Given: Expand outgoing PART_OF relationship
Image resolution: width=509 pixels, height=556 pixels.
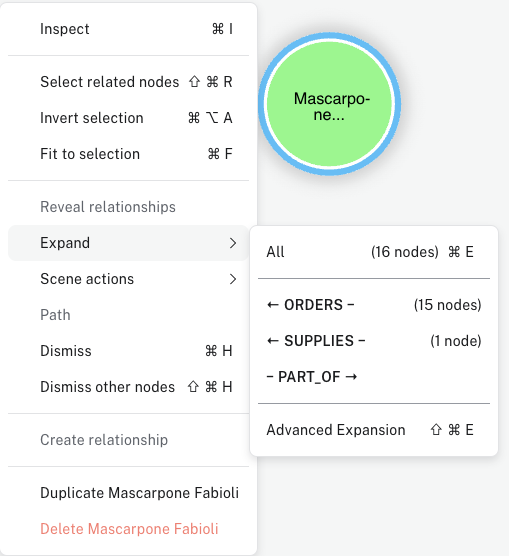Looking at the screenshot, I should 374,377.
